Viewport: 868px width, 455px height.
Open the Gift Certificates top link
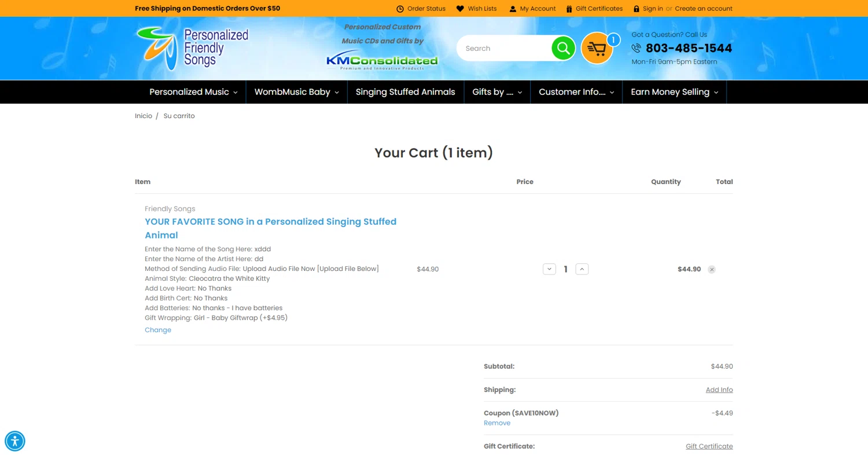pos(599,9)
